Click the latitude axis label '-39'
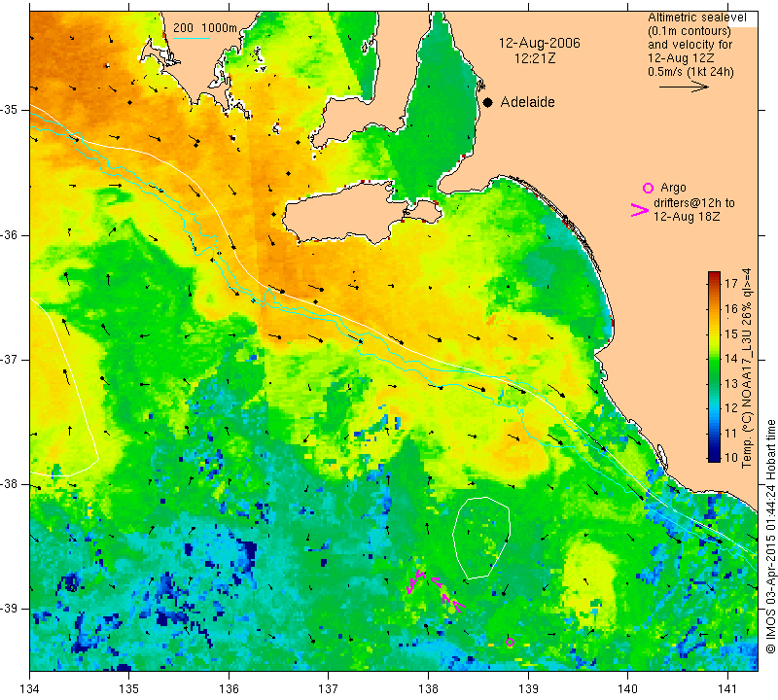The image size is (778, 700). click(x=9, y=609)
